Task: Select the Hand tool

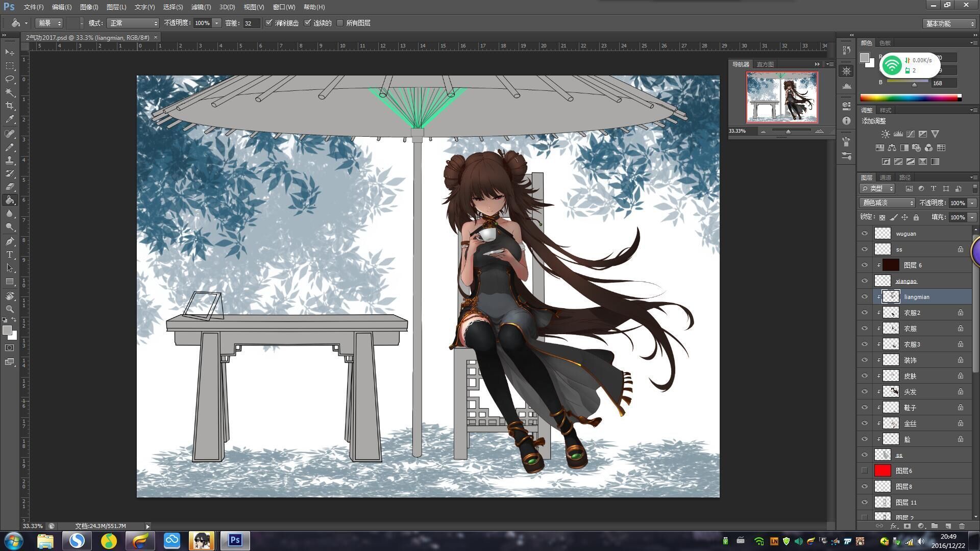Action: tap(10, 296)
